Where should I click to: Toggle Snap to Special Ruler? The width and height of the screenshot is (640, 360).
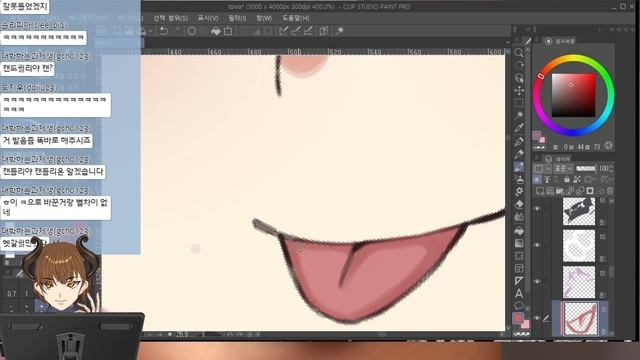pyautogui.click(x=296, y=31)
